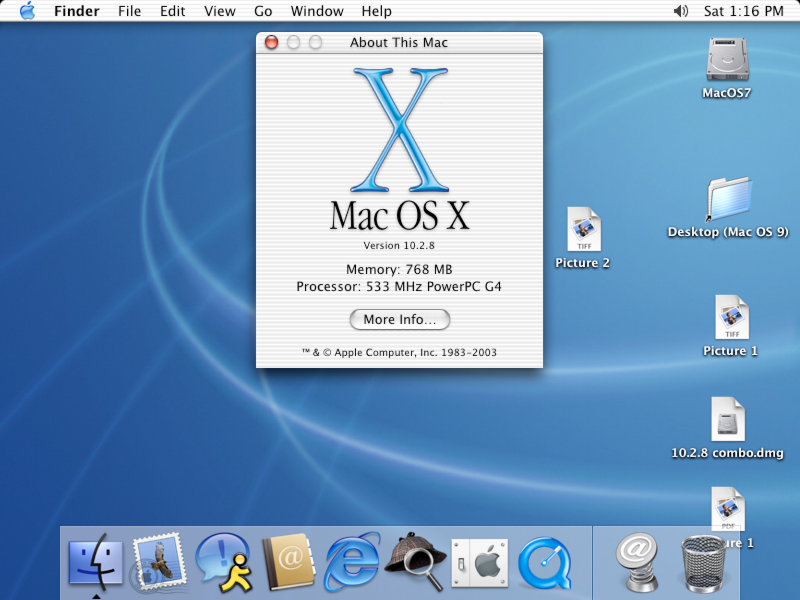Open the Finder application menu

coord(77,11)
